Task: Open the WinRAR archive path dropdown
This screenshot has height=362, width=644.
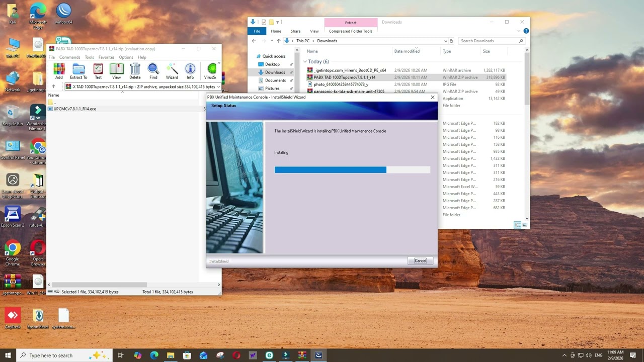Action: pyautogui.click(x=218, y=86)
